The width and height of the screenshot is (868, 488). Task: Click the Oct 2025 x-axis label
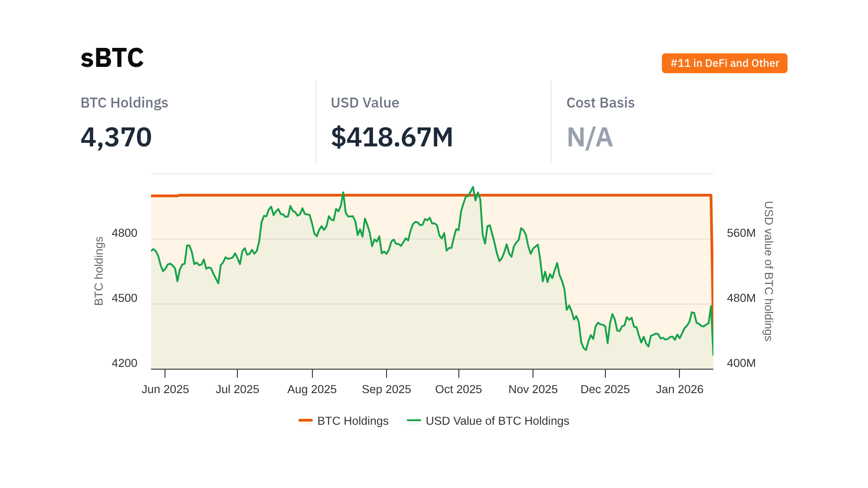coord(458,389)
